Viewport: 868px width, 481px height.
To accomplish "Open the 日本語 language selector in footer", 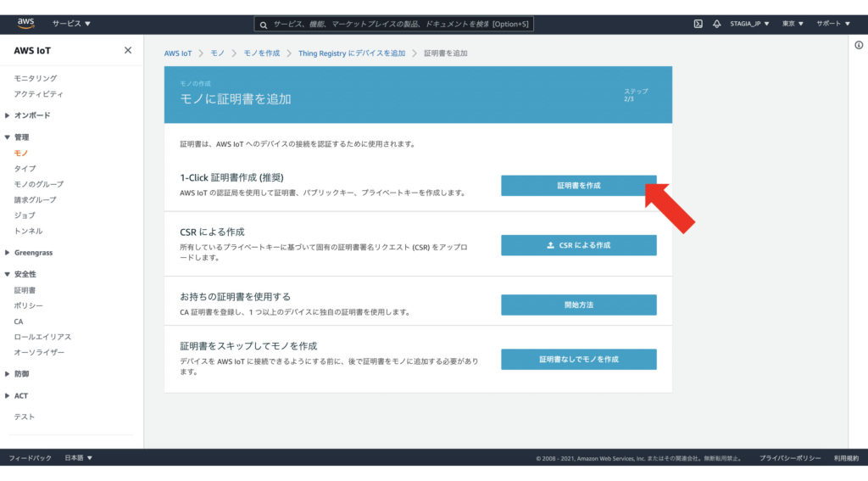I will tap(79, 458).
